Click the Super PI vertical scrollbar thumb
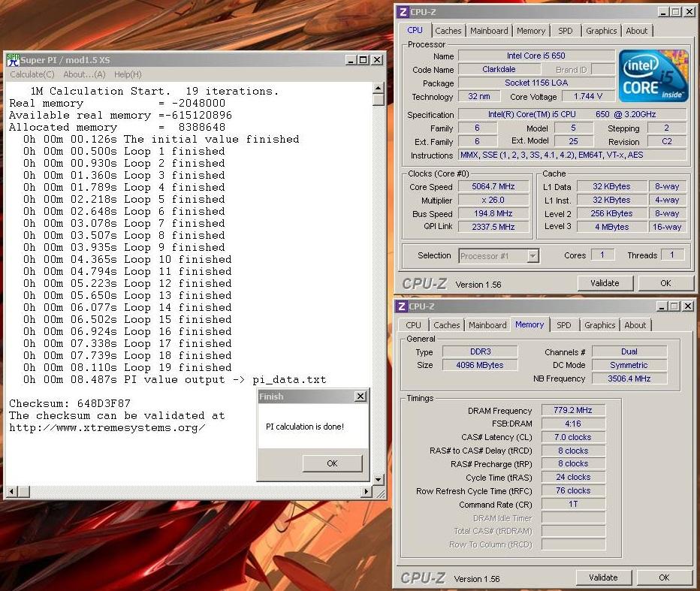The image size is (700, 591). pyautogui.click(x=378, y=99)
